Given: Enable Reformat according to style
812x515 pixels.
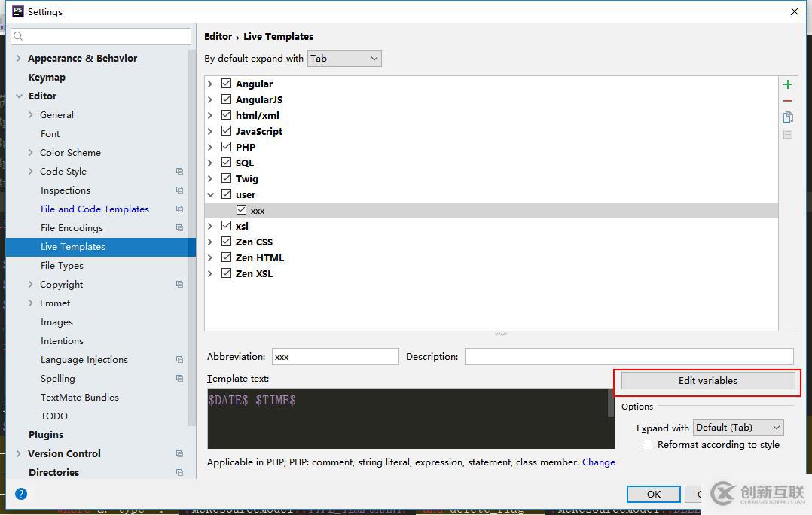Looking at the screenshot, I should point(647,445).
